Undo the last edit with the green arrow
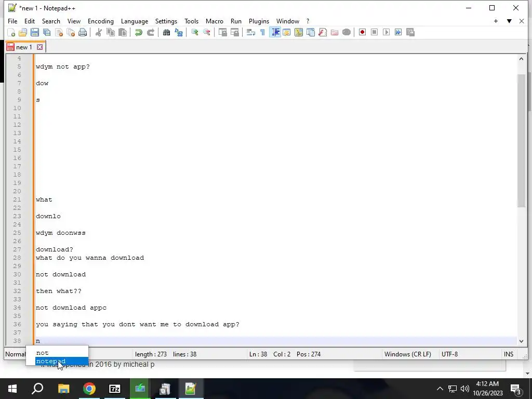 138,32
